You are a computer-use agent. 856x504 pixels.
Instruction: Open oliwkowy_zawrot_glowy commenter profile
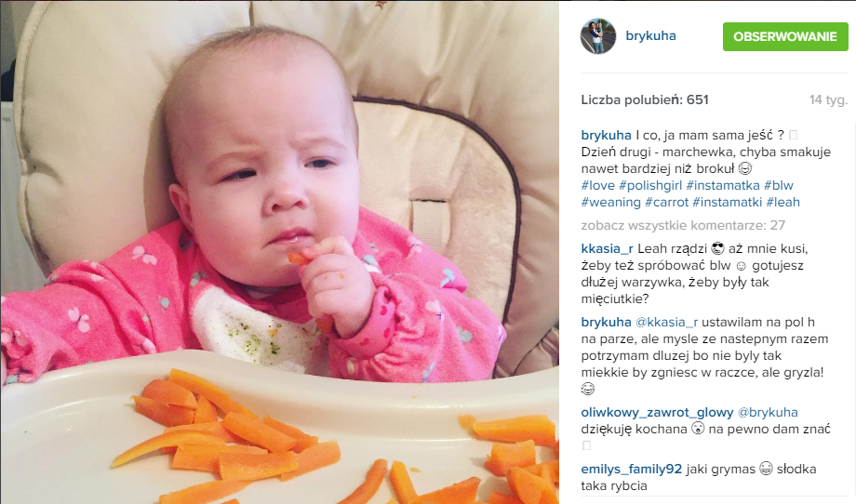point(657,412)
